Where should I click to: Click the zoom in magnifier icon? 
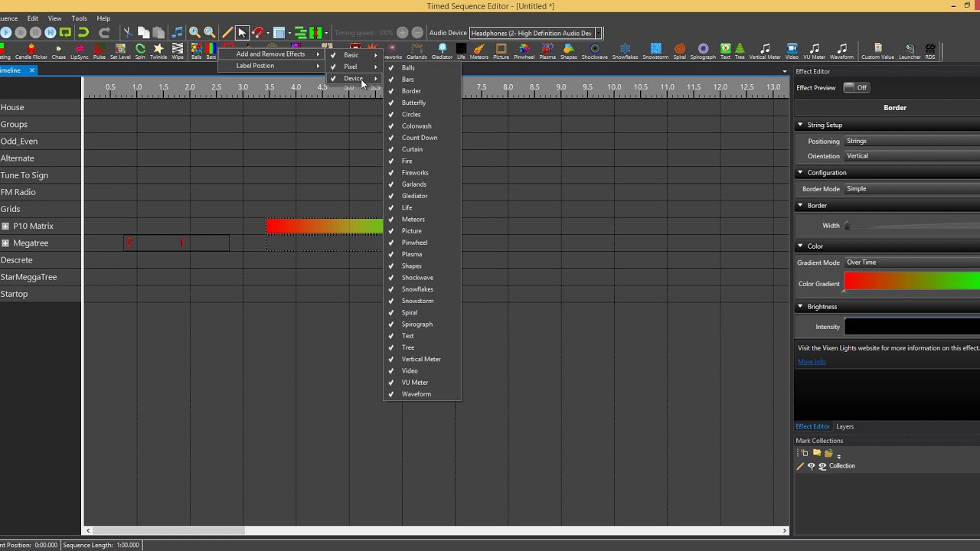[194, 33]
